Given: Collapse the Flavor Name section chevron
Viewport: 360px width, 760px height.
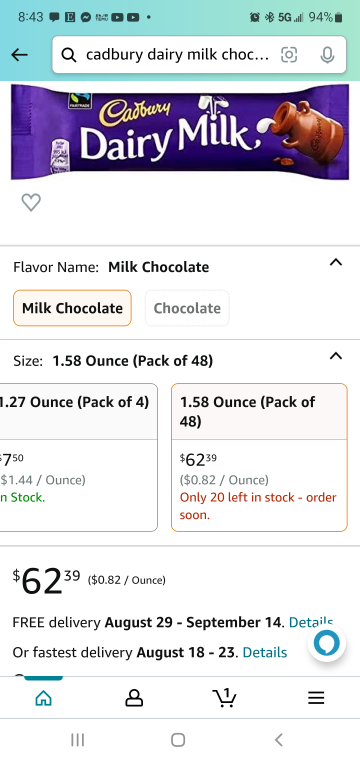Looking at the screenshot, I should (x=336, y=263).
